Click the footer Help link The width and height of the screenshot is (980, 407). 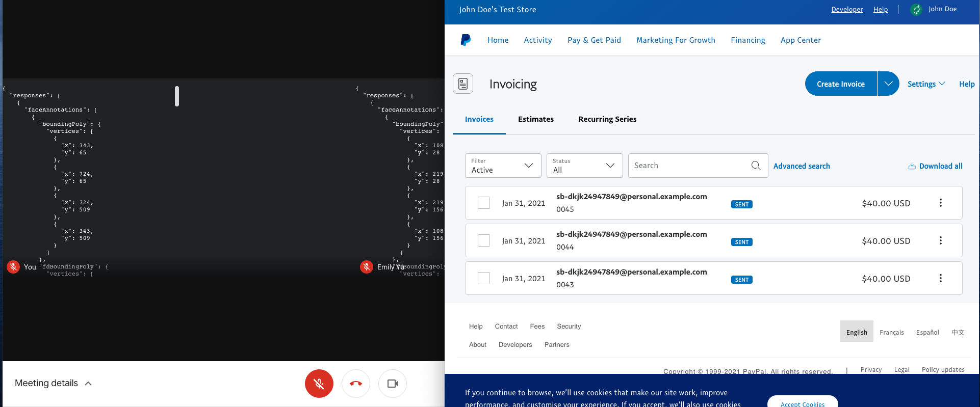(476, 327)
